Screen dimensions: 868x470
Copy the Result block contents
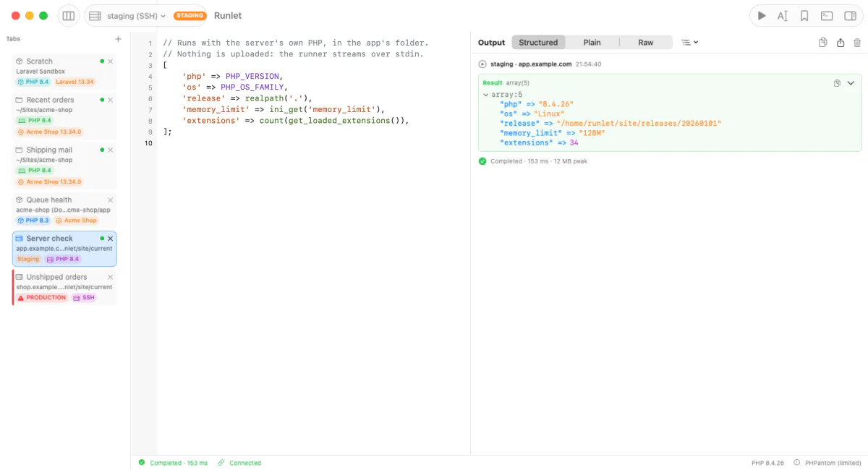[837, 83]
